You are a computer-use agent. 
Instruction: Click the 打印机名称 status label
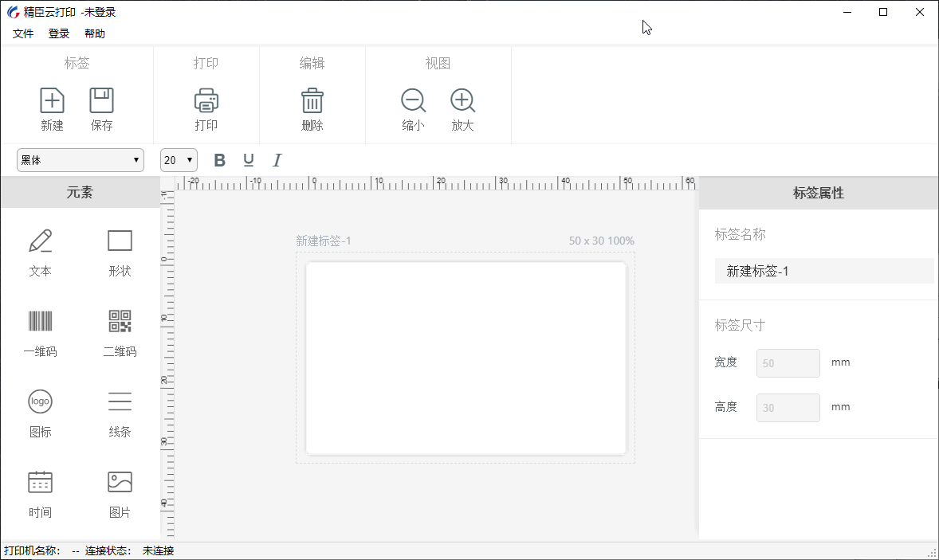pos(32,550)
